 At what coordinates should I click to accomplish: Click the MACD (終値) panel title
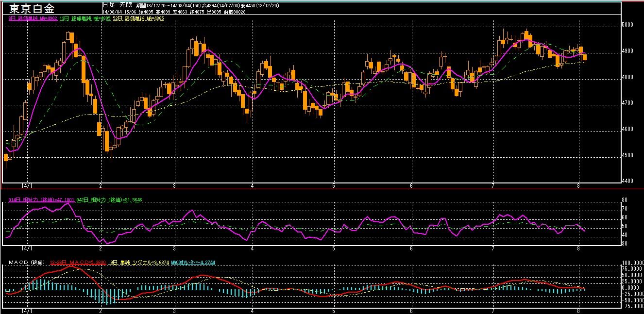click(27, 263)
